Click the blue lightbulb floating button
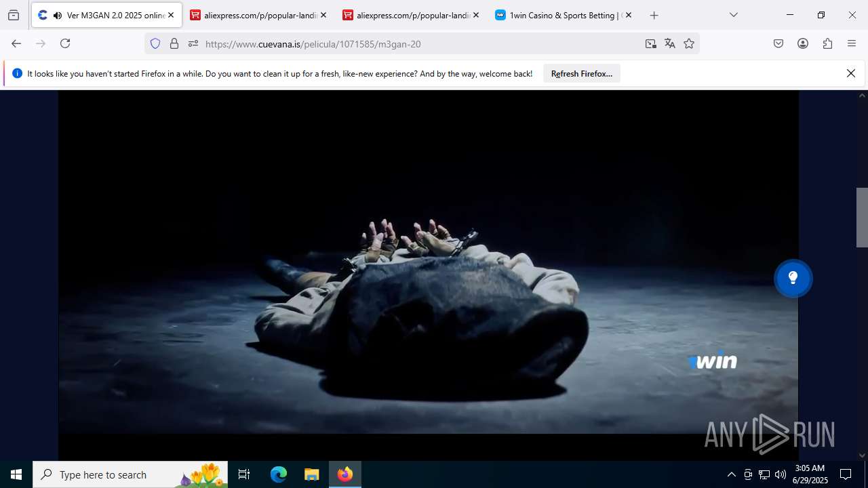 coord(793,278)
